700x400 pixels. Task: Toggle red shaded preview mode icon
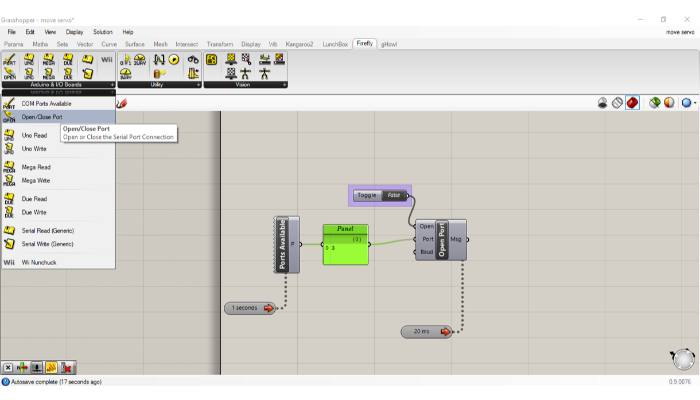(x=632, y=103)
